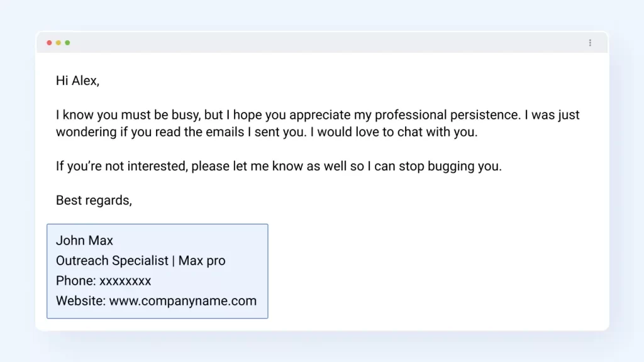Click the 'Phone: xxxxxxxx' signature line
Image resolution: width=644 pixels, height=362 pixels.
click(x=103, y=280)
